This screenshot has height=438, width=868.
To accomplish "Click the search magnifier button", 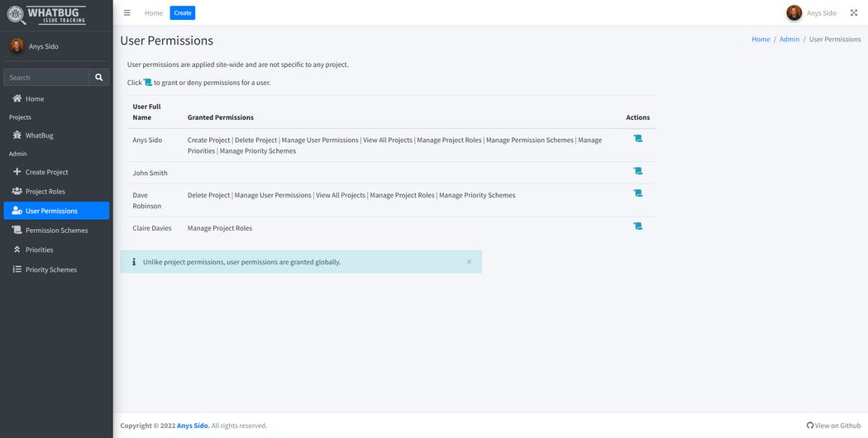I will (99, 78).
